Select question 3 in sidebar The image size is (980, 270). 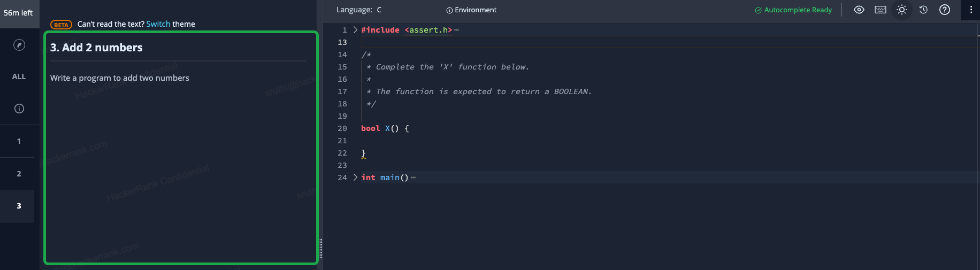[19, 206]
